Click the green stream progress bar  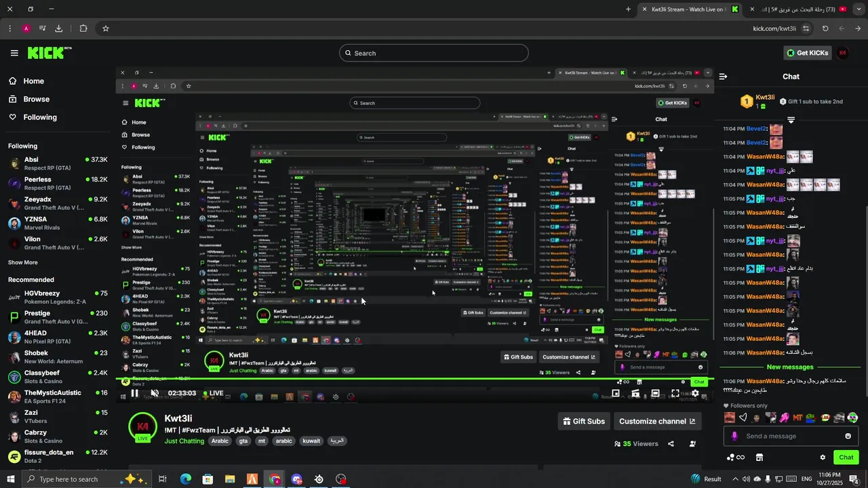click(414, 378)
